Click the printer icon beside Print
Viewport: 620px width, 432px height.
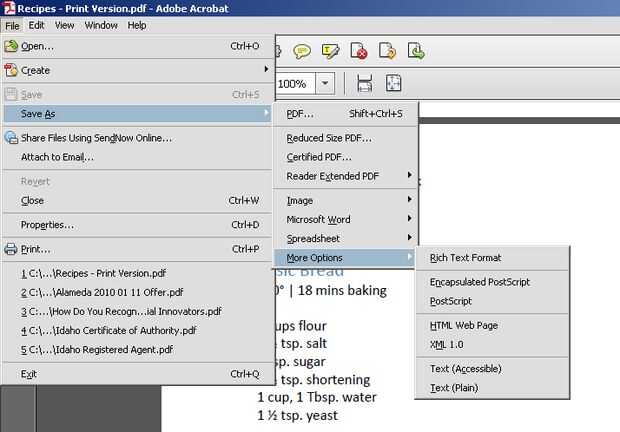[11, 249]
